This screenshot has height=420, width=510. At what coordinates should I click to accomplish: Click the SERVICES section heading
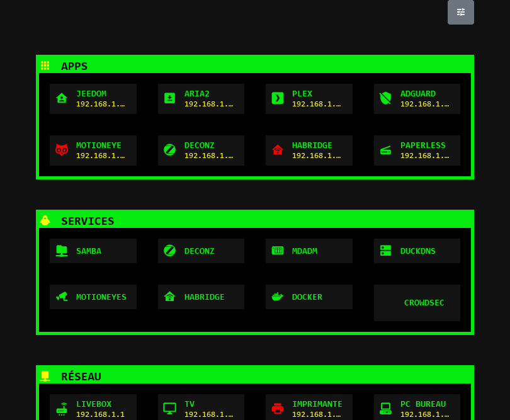pyautogui.click(x=88, y=221)
